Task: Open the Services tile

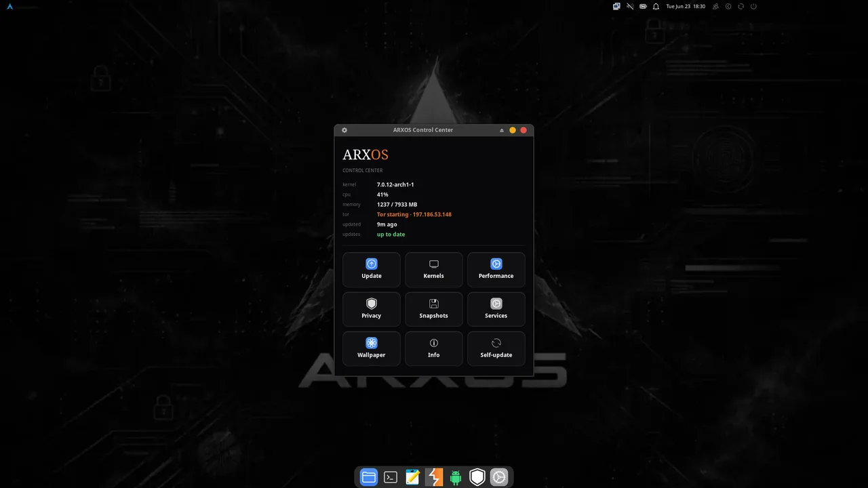Action: click(x=496, y=309)
